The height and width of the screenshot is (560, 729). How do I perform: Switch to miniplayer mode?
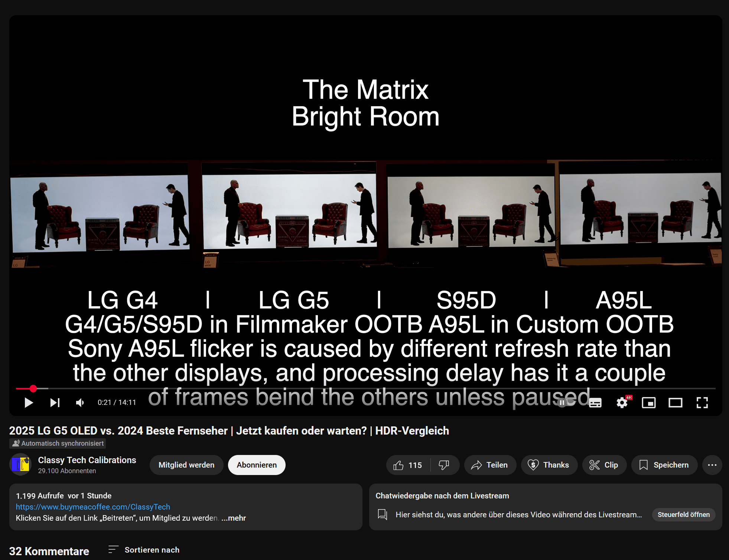(649, 403)
